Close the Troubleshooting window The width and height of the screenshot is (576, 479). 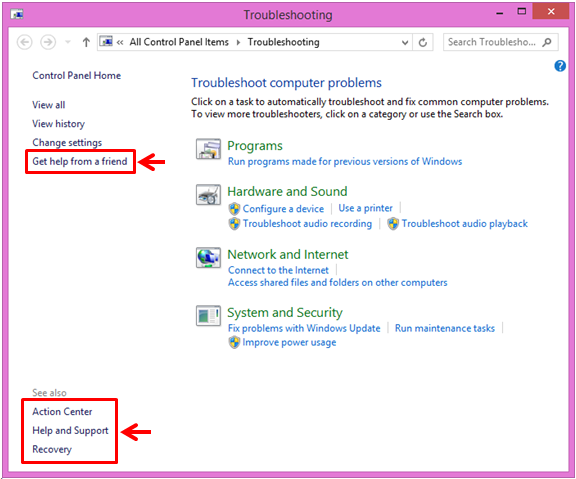(551, 11)
